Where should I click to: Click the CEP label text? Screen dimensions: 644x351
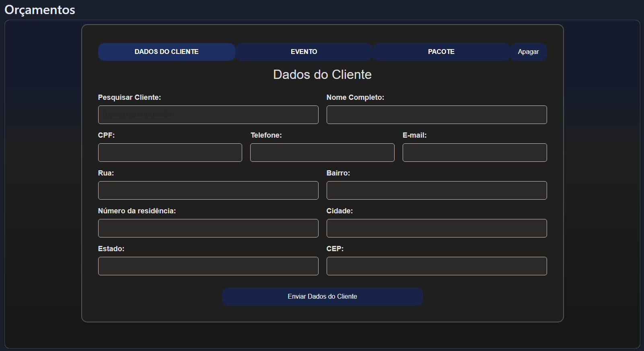tap(335, 249)
